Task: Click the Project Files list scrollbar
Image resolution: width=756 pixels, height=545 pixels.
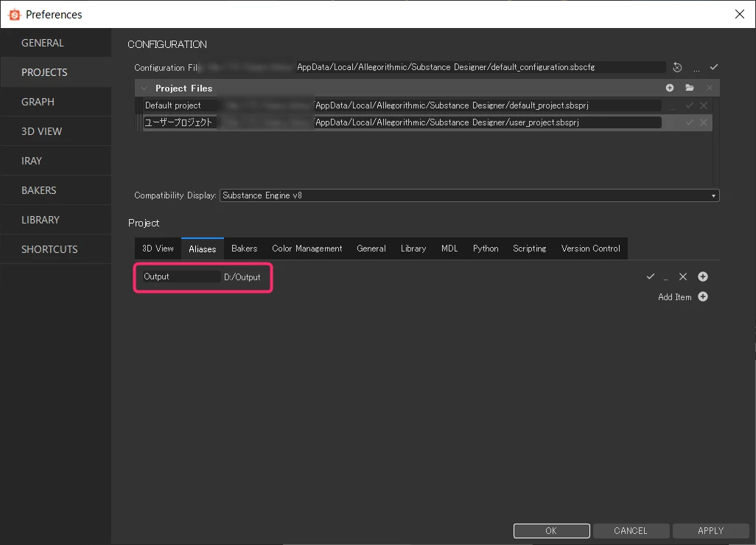Action: [716, 140]
